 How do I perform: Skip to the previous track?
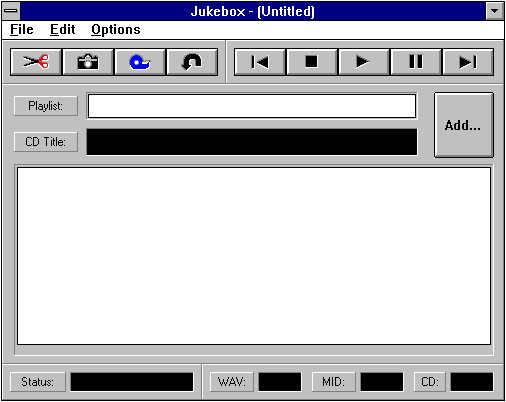pos(260,62)
